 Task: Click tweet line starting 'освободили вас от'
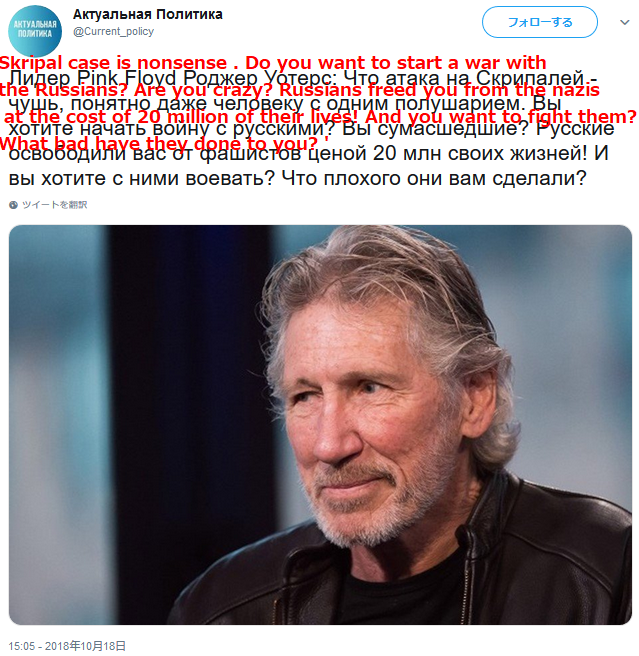(308, 154)
